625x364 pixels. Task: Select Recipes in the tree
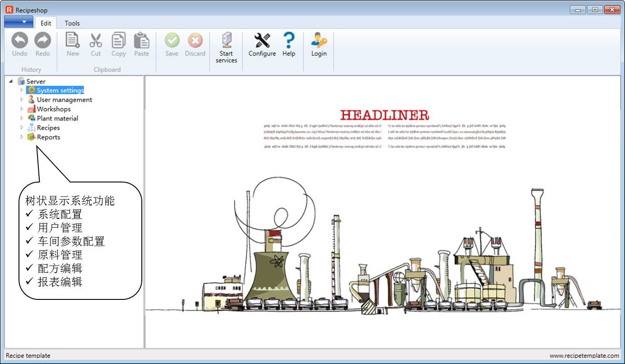(48, 128)
